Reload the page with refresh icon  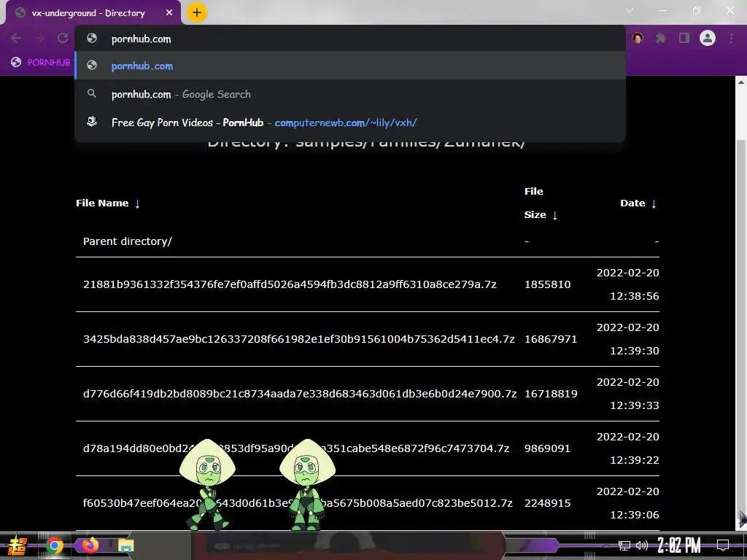point(63,38)
